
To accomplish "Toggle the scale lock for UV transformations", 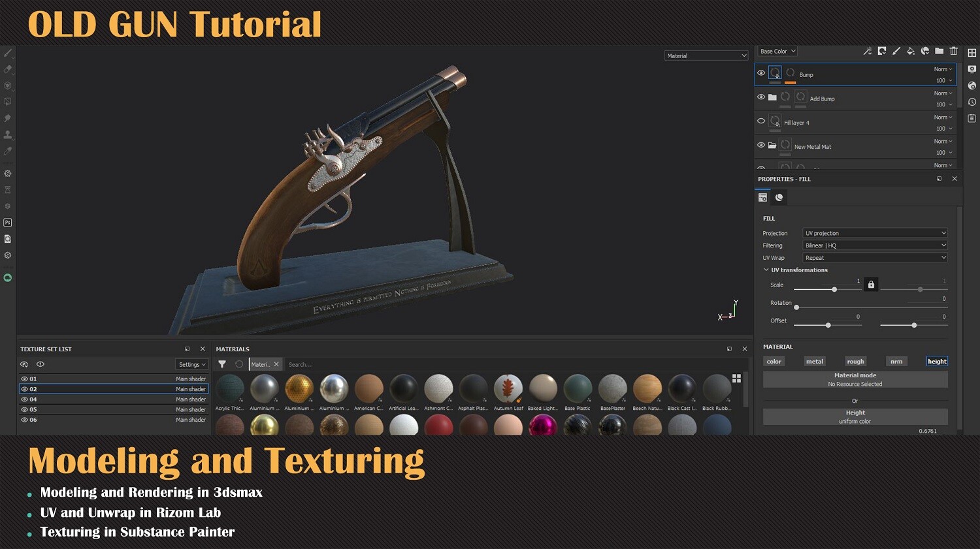I will click(871, 285).
